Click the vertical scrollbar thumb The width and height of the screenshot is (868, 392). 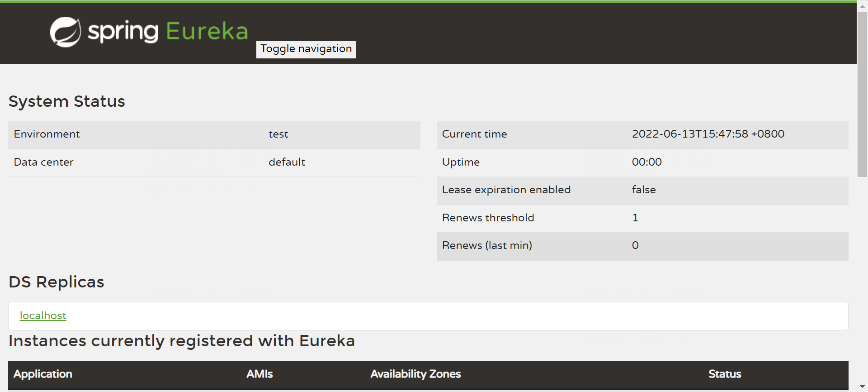(x=862, y=94)
